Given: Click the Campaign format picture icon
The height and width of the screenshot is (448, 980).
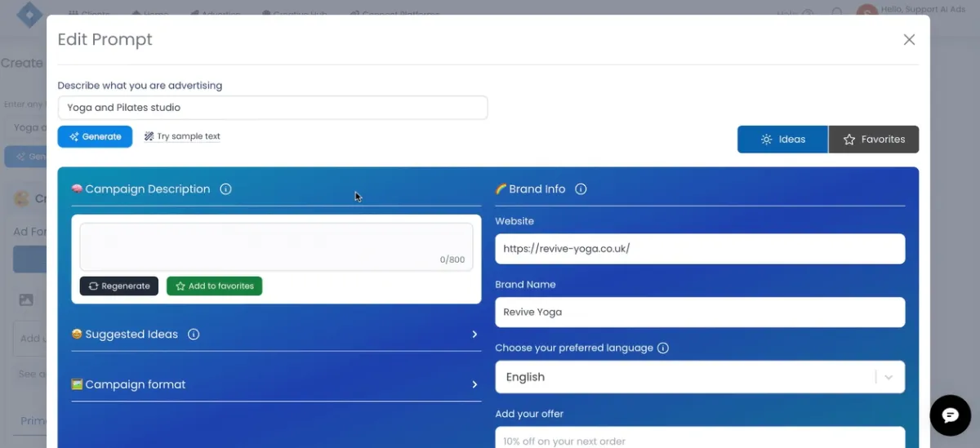Looking at the screenshot, I should pyautogui.click(x=77, y=384).
